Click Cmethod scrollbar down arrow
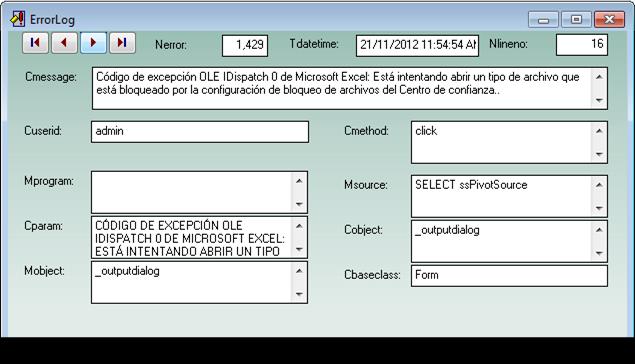635x364 pixels. point(599,154)
